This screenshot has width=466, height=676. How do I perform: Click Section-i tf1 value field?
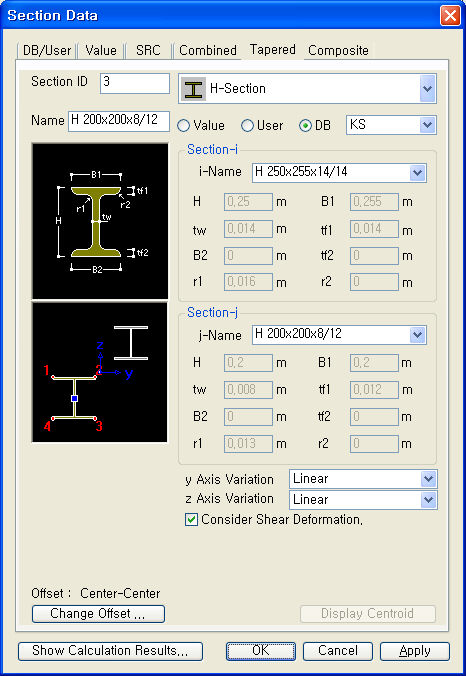(374, 229)
